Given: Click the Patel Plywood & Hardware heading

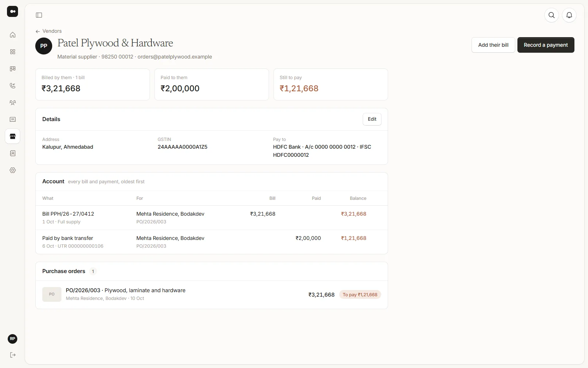Looking at the screenshot, I should pyautogui.click(x=115, y=43).
